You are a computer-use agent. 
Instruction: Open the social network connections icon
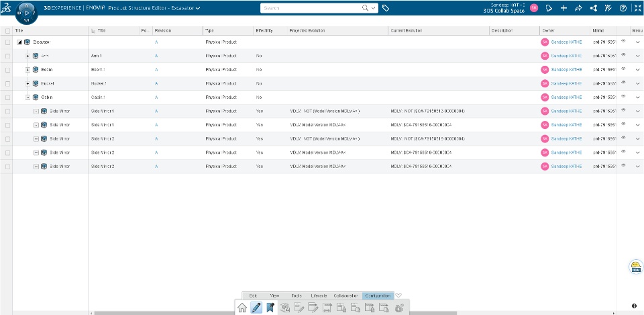click(594, 8)
